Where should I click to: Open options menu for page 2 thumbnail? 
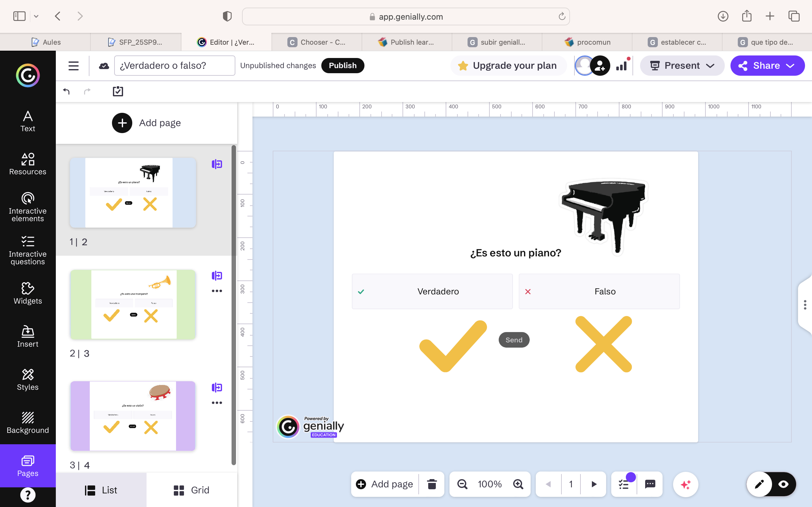(217, 291)
